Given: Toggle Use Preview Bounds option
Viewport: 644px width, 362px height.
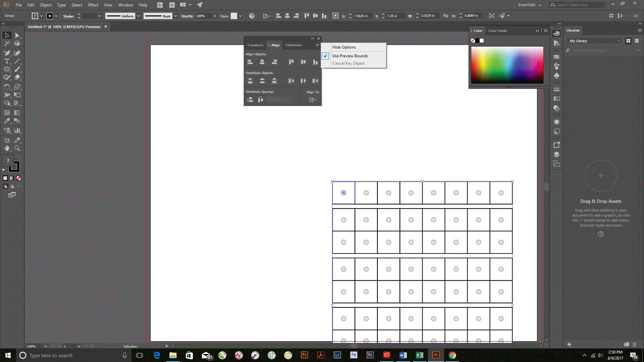Looking at the screenshot, I should coord(350,56).
